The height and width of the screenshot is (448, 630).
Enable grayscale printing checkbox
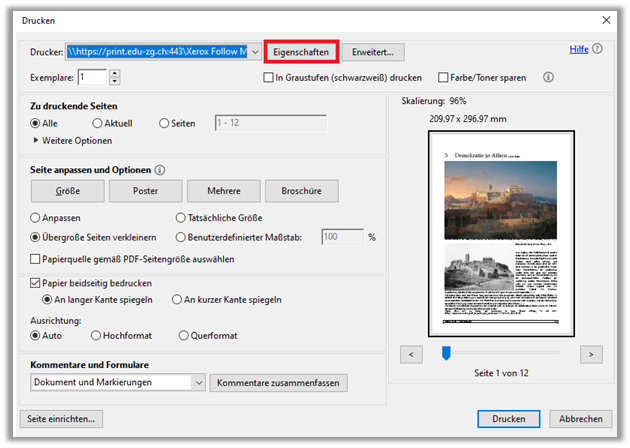click(268, 77)
